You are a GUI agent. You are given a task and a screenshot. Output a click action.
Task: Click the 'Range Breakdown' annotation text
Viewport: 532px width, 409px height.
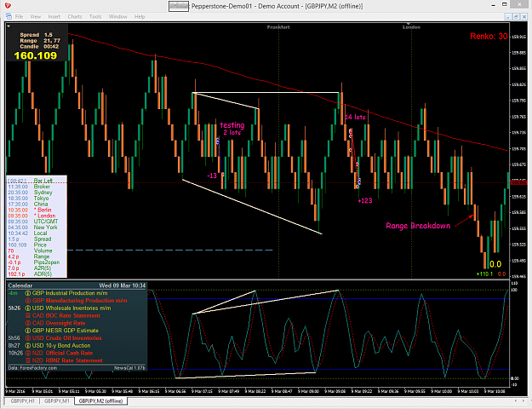tap(418, 226)
